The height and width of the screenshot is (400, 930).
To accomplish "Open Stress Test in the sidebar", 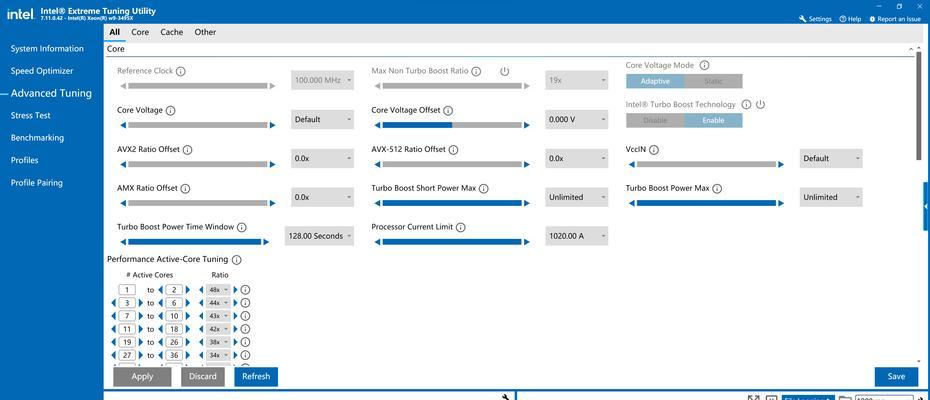I will (x=30, y=116).
